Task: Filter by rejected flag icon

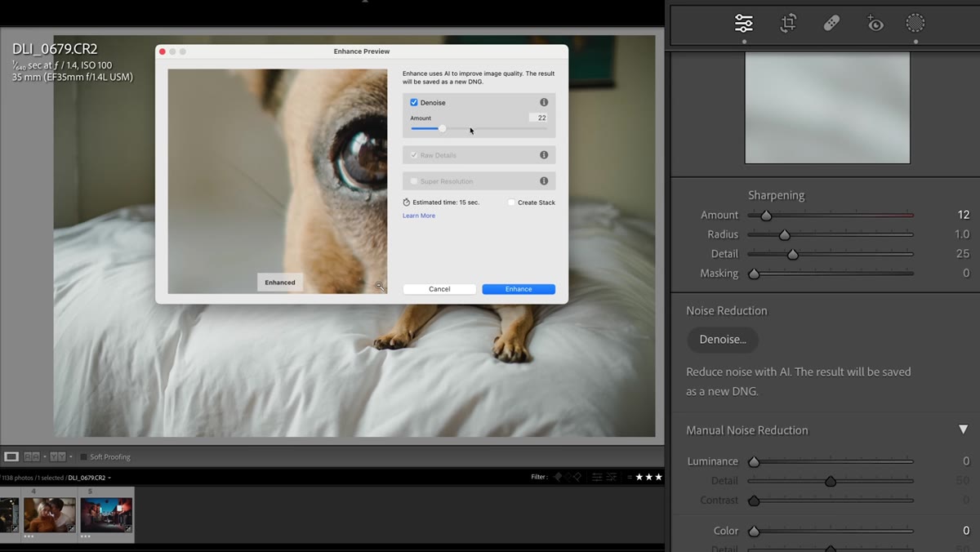Action: (x=577, y=477)
